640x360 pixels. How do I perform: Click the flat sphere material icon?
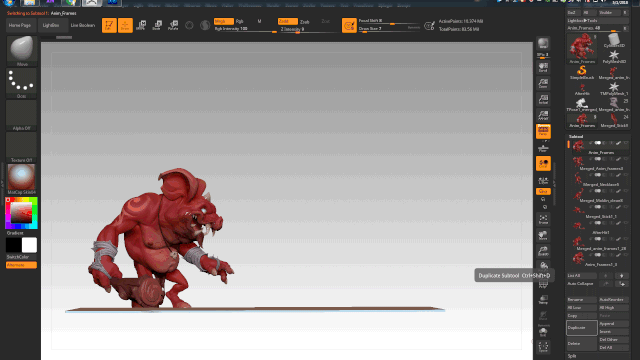tap(189, 26)
